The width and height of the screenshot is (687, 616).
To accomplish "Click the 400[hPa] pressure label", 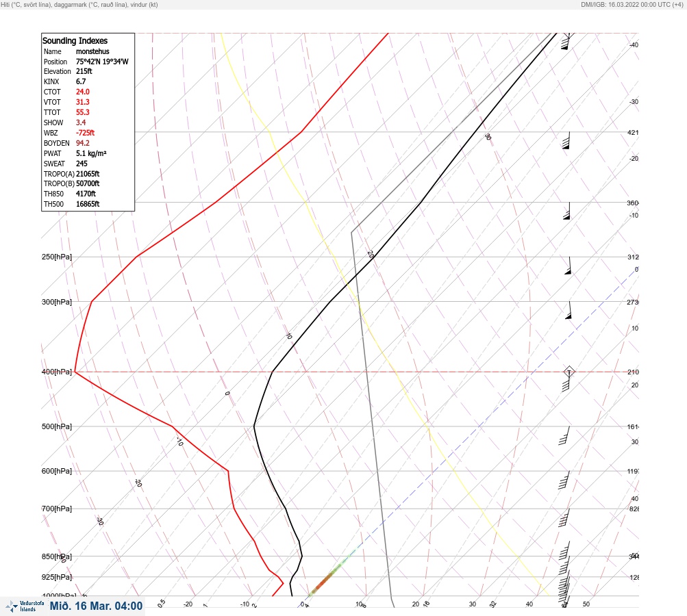I will pyautogui.click(x=57, y=372).
